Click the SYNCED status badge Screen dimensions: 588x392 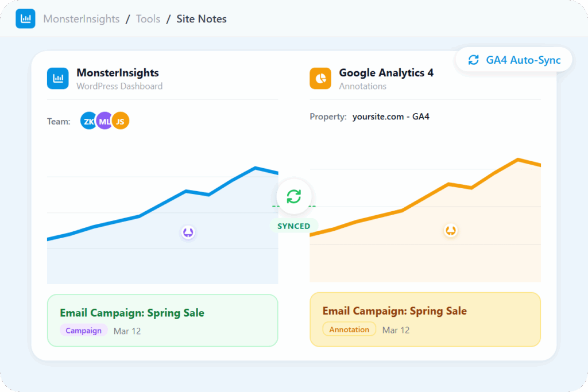[x=293, y=226]
